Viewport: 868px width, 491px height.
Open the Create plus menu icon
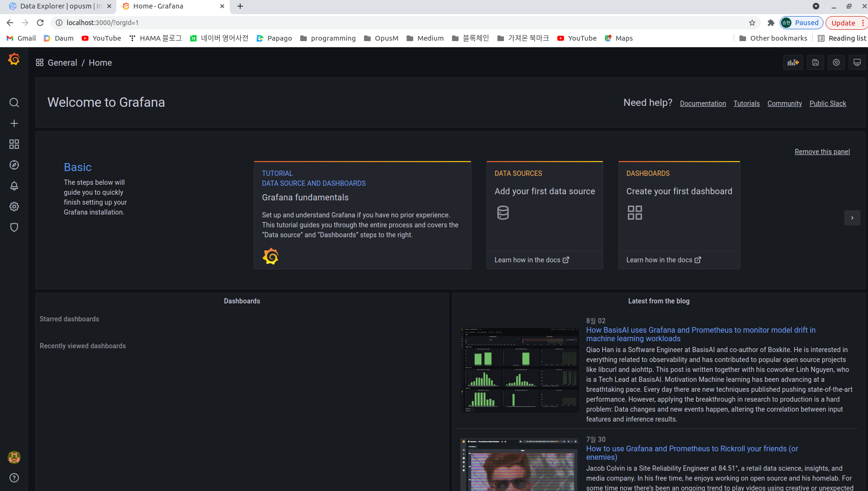point(14,123)
